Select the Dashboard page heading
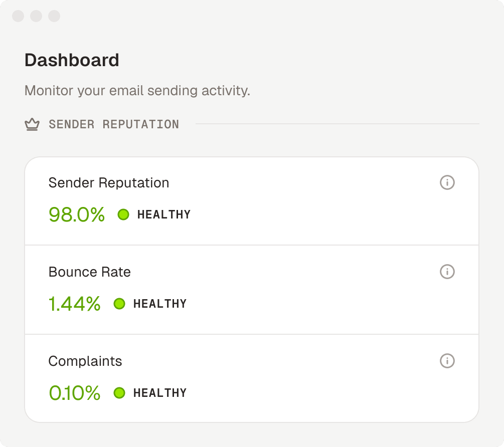The height and width of the screenshot is (447, 504). click(72, 60)
